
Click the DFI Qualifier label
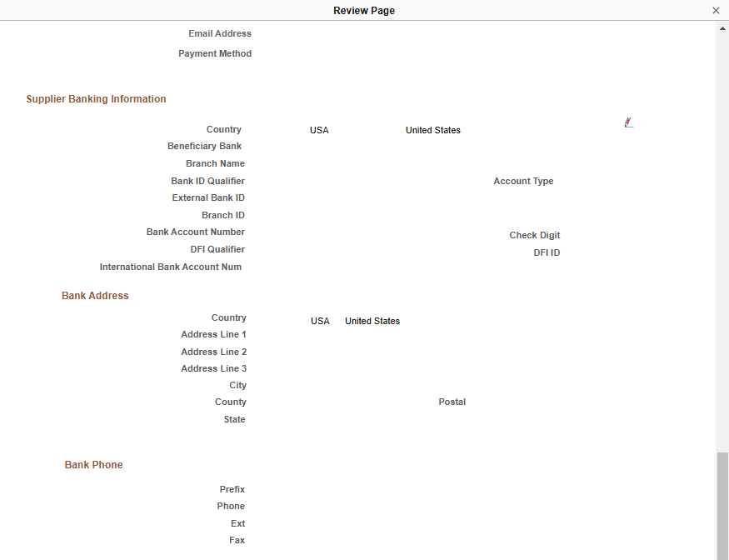[217, 249]
